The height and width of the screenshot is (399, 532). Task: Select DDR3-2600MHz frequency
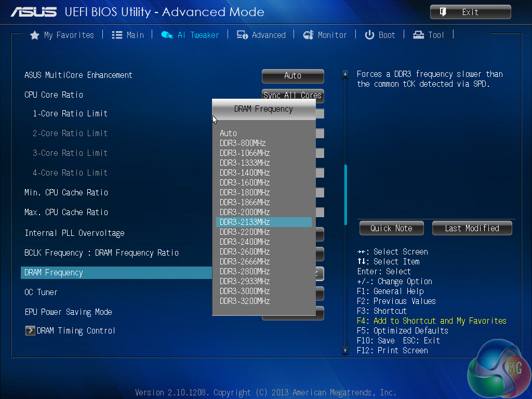pos(263,252)
